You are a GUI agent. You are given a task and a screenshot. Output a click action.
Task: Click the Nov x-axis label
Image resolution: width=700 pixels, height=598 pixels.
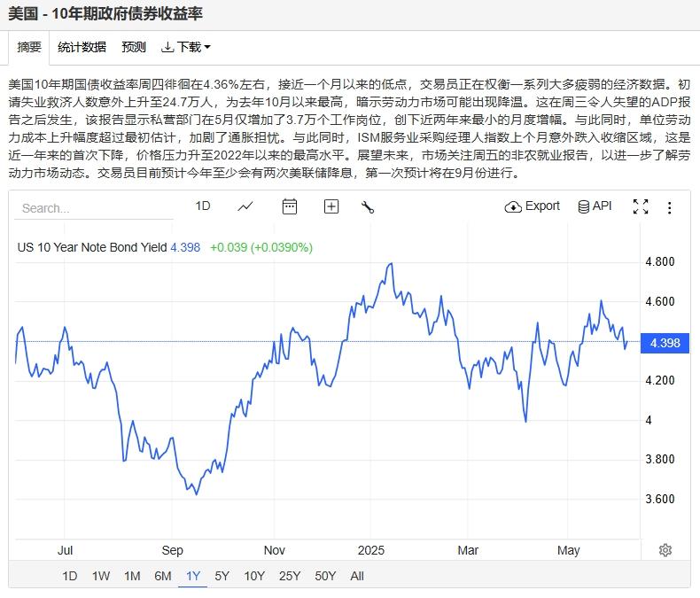point(274,550)
